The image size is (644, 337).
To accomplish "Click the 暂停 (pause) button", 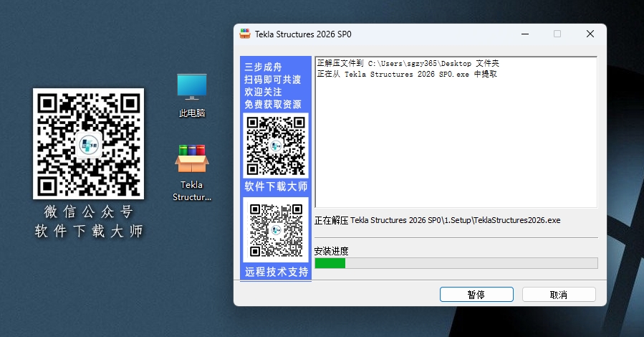I will click(476, 294).
